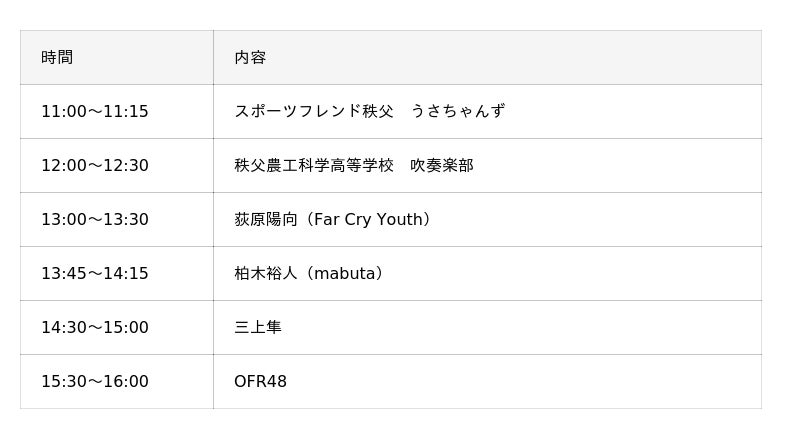Select the 12:00〜12:30 time cell
This screenshot has height=439, width=800.
pyautogui.click(x=95, y=166)
